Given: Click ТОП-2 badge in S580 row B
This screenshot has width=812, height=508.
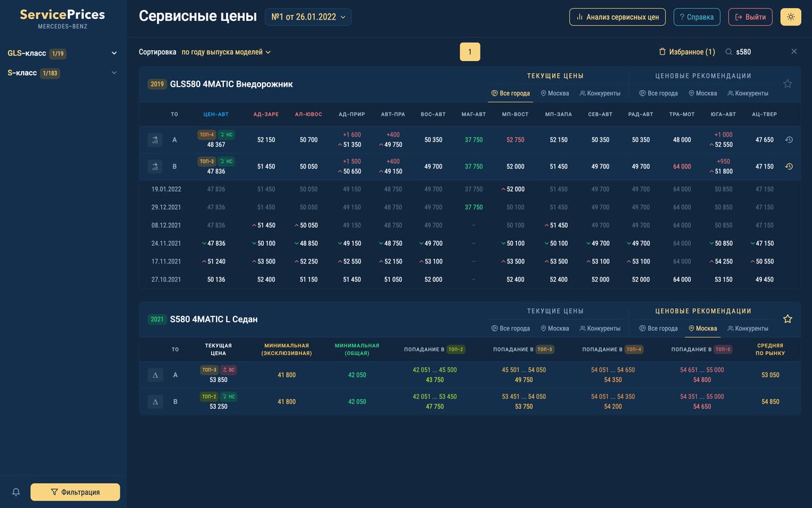Looking at the screenshot, I should (208, 396).
